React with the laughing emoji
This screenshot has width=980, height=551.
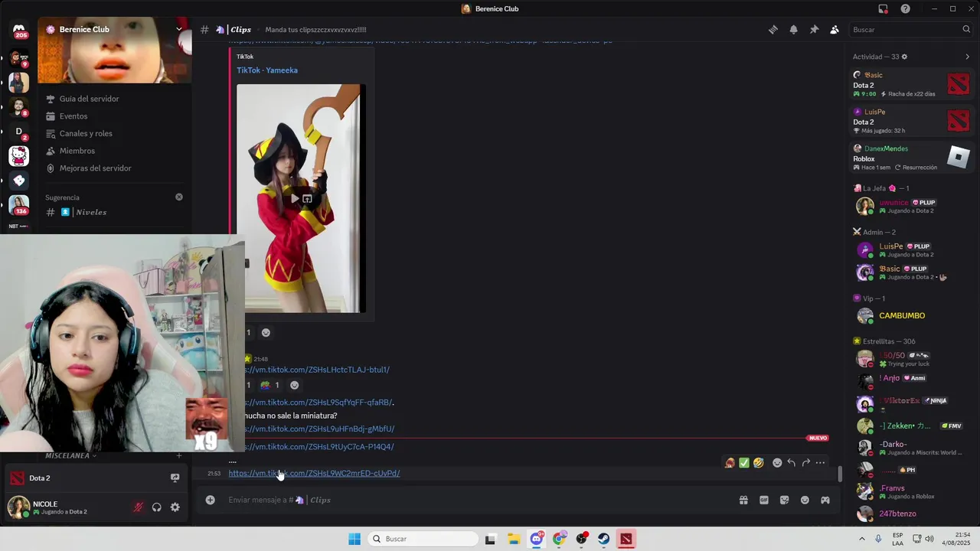(x=759, y=463)
